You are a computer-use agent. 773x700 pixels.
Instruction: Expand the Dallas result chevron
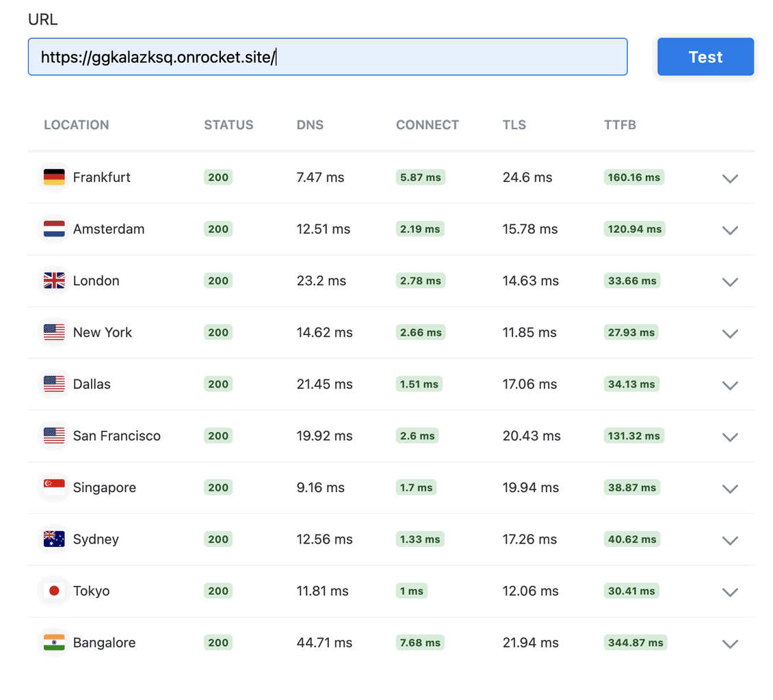(x=730, y=385)
